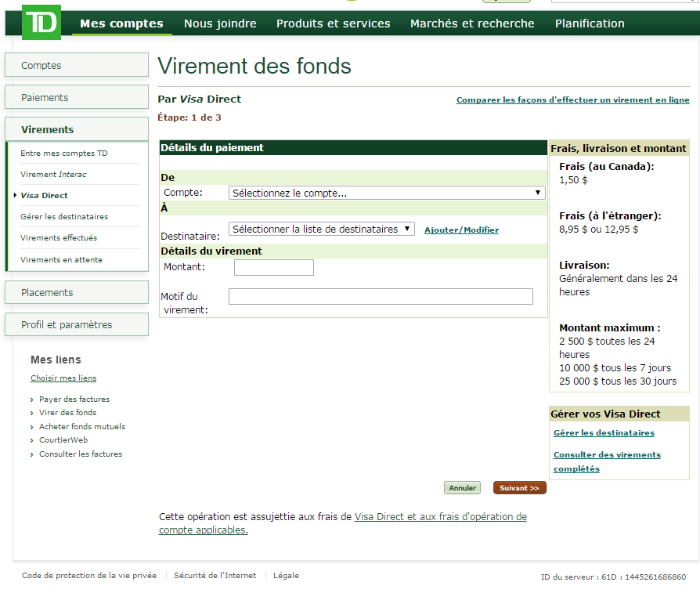
Task: Select Visa Direct in sidebar
Action: (x=44, y=195)
